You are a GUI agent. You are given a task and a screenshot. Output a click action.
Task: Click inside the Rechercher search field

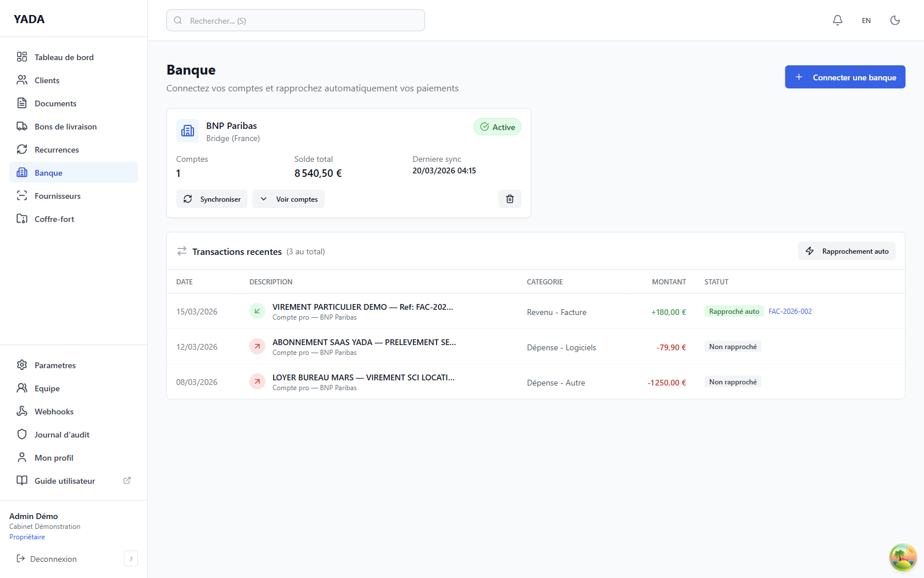295,20
